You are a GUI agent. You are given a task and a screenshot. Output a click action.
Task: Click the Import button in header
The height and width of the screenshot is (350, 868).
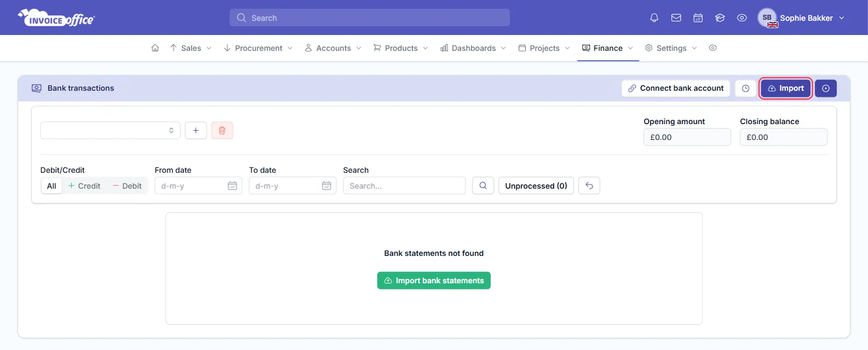[x=786, y=88]
